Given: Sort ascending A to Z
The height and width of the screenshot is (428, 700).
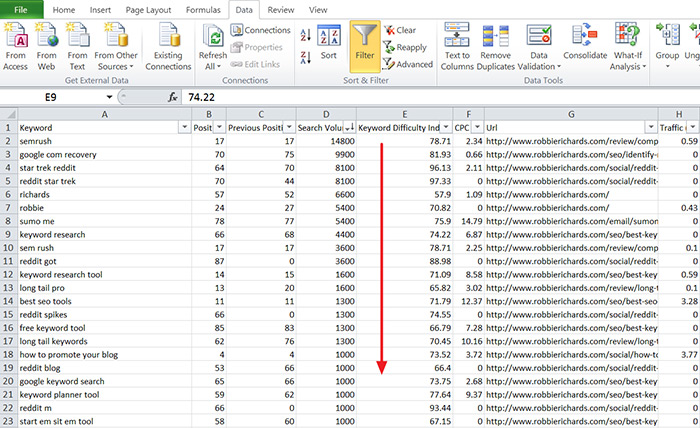Looking at the screenshot, I should click(x=305, y=35).
